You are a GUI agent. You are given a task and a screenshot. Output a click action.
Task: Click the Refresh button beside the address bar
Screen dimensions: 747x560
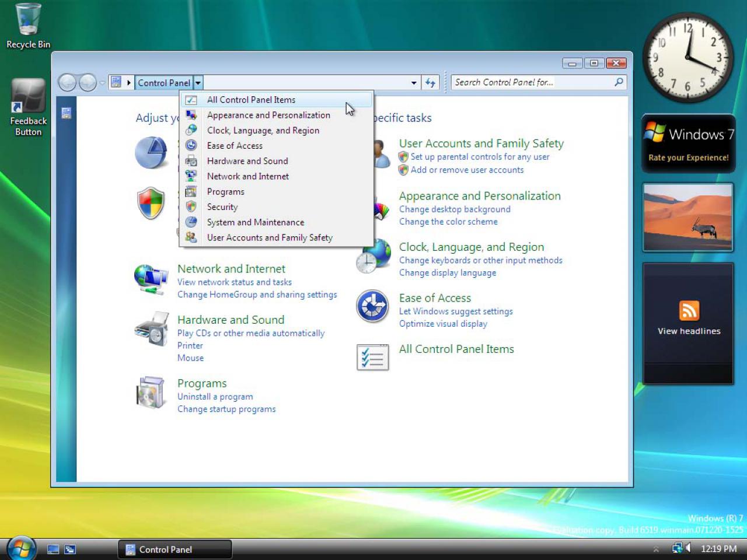point(431,83)
